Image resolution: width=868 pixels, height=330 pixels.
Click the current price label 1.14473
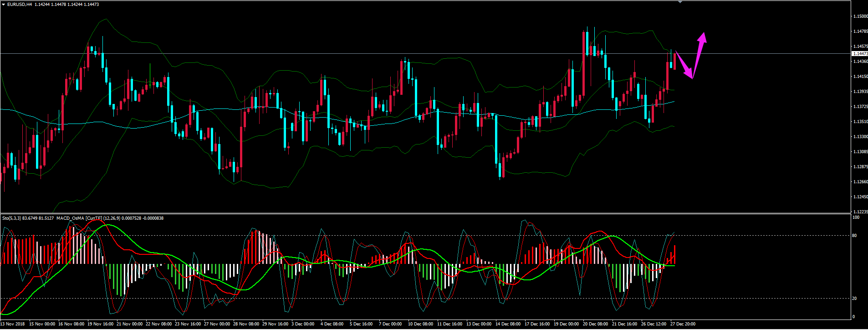860,53
